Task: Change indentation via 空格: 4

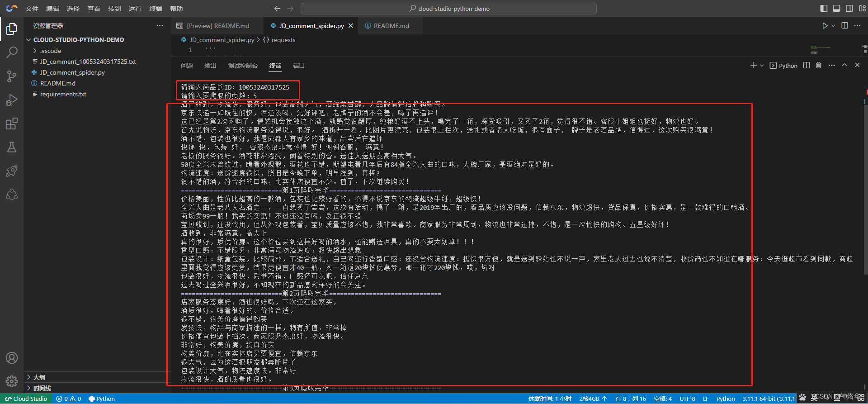Action: point(662,399)
